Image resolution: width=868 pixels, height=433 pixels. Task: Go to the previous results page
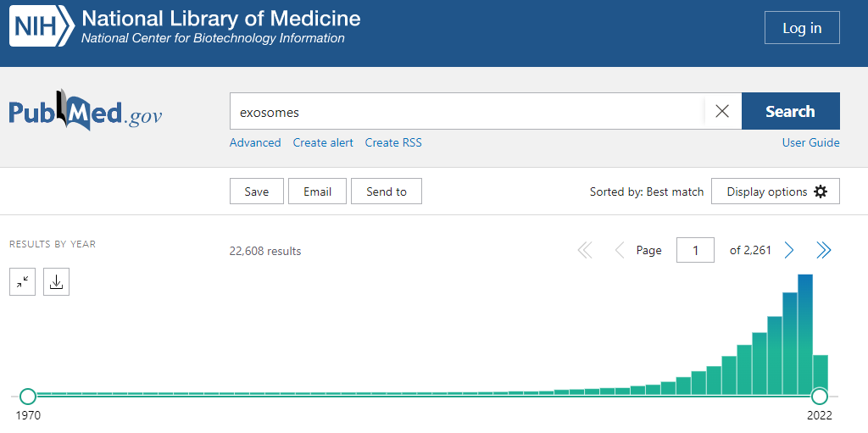[x=619, y=250]
